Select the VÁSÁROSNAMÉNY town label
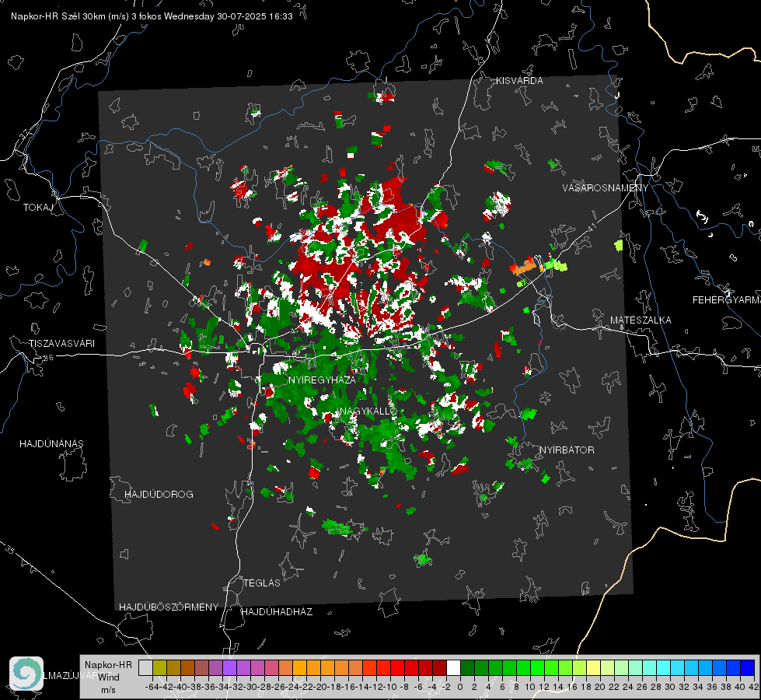This screenshot has width=761, height=700. pos(606,188)
